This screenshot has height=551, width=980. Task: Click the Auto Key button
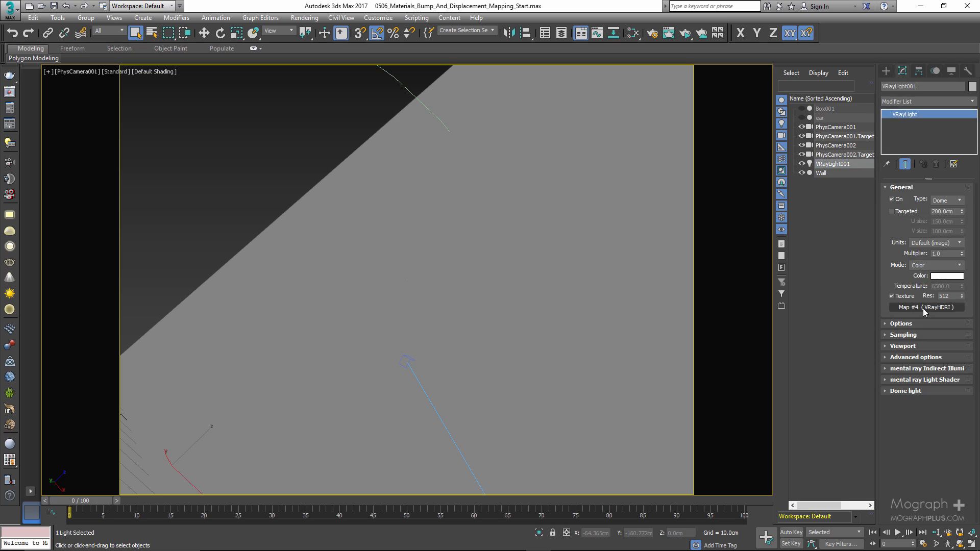click(791, 532)
